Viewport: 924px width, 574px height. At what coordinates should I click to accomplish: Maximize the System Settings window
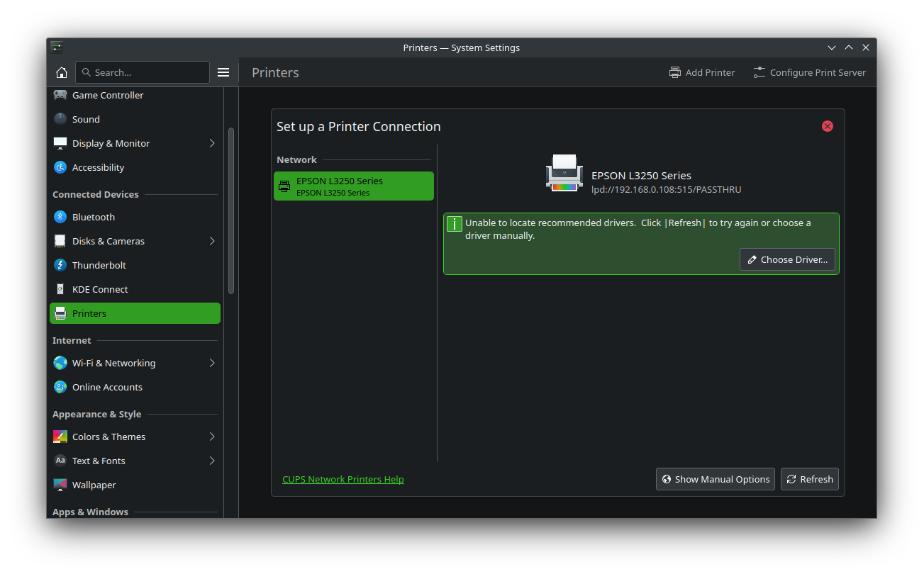coord(849,47)
